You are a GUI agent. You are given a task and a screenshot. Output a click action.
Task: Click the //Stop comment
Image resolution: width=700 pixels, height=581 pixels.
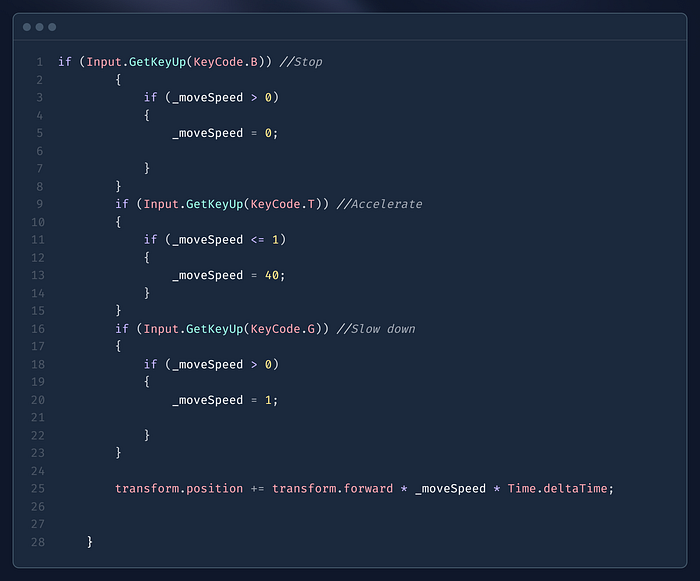301,62
